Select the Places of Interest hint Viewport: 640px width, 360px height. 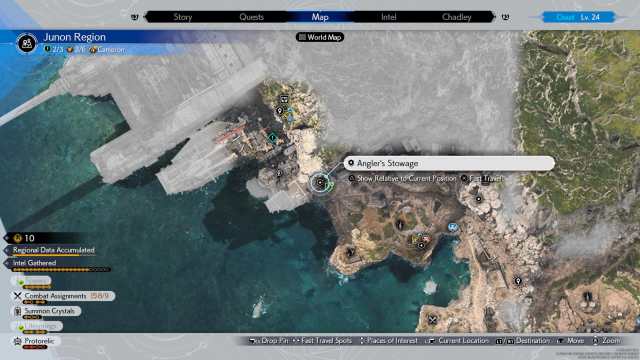[388, 340]
